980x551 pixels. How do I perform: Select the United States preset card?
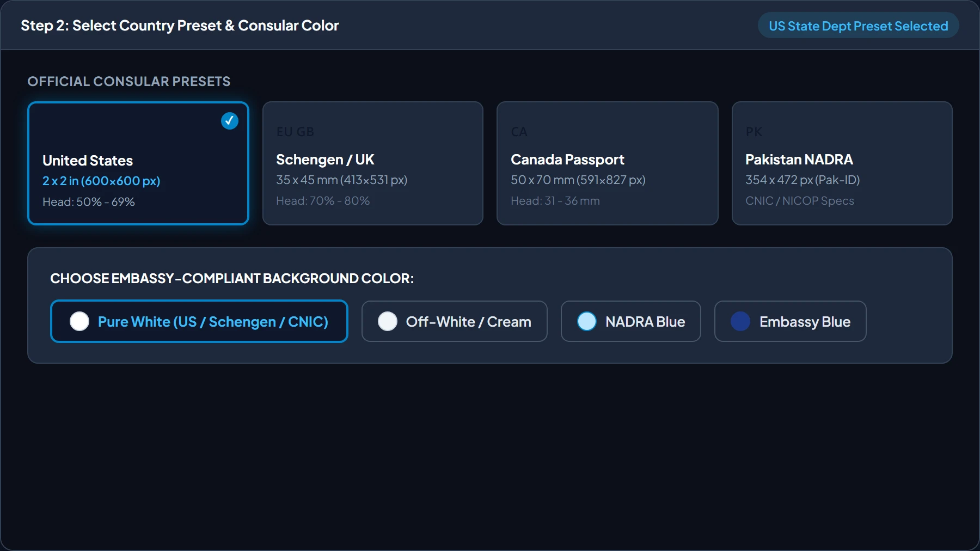138,163
